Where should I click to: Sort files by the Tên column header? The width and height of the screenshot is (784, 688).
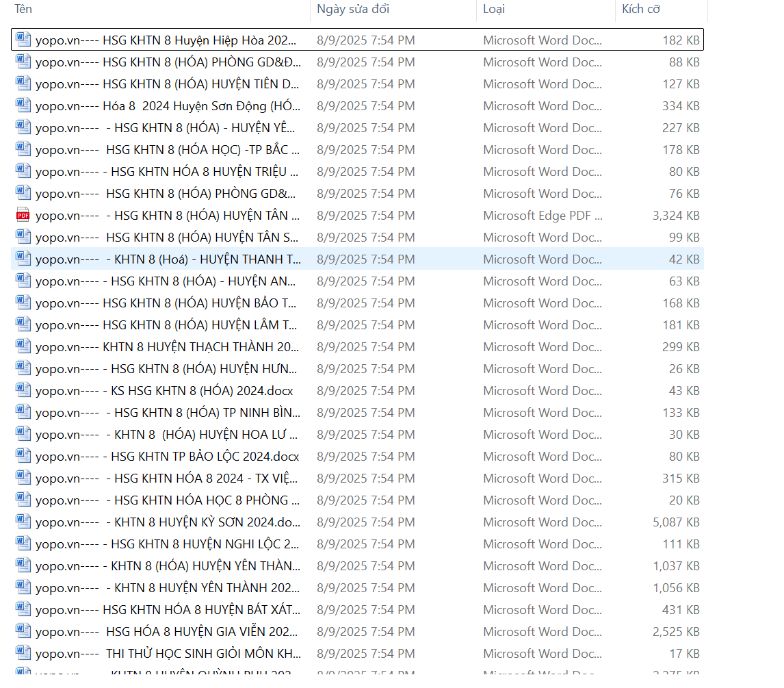23,10
